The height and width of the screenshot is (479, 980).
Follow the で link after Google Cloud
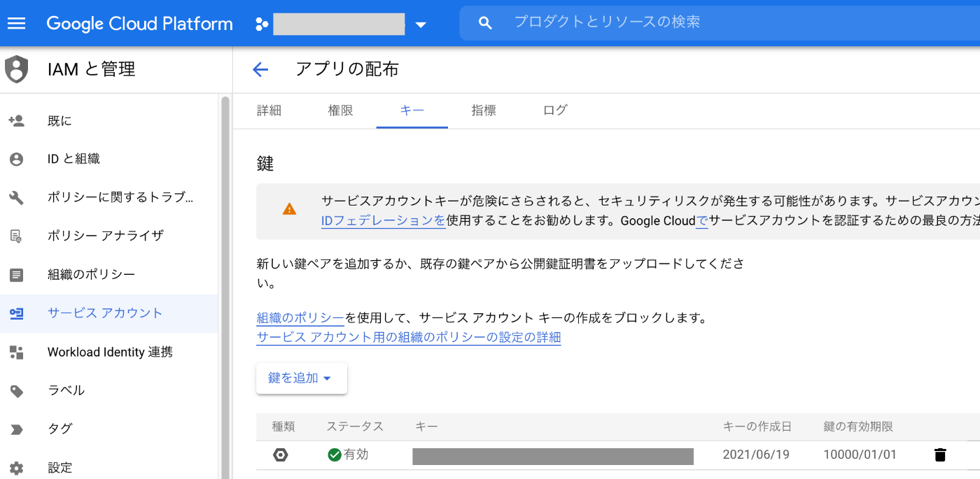[702, 221]
